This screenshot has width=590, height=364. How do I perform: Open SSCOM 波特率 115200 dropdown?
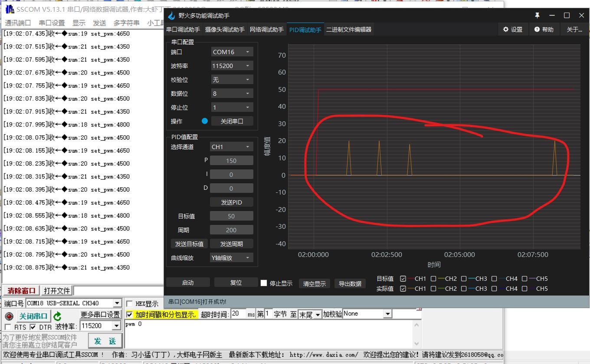tap(101, 326)
